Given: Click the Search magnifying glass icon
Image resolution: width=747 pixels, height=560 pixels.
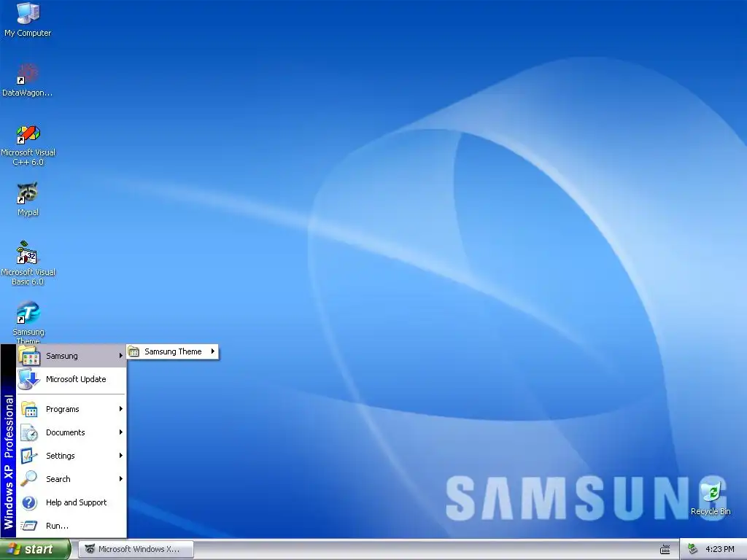Looking at the screenshot, I should 28,478.
